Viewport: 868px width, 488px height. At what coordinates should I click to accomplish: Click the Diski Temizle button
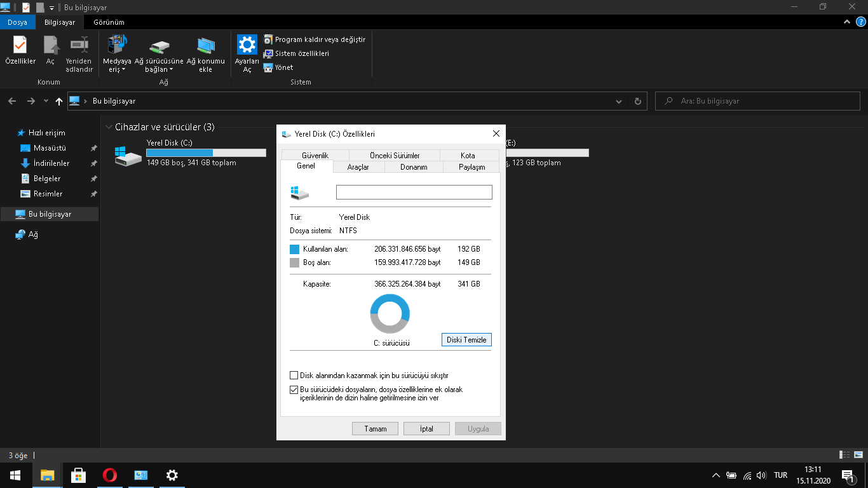coord(466,340)
